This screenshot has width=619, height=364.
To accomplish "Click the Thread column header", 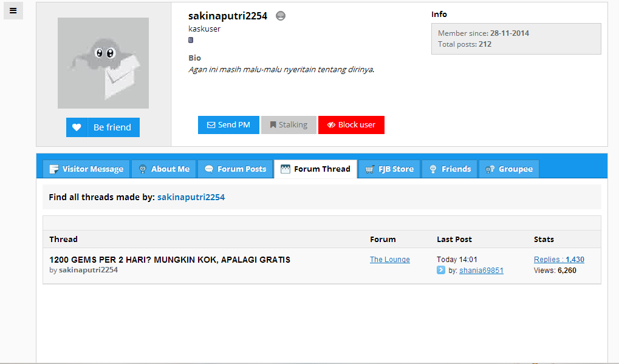I will coord(64,240).
